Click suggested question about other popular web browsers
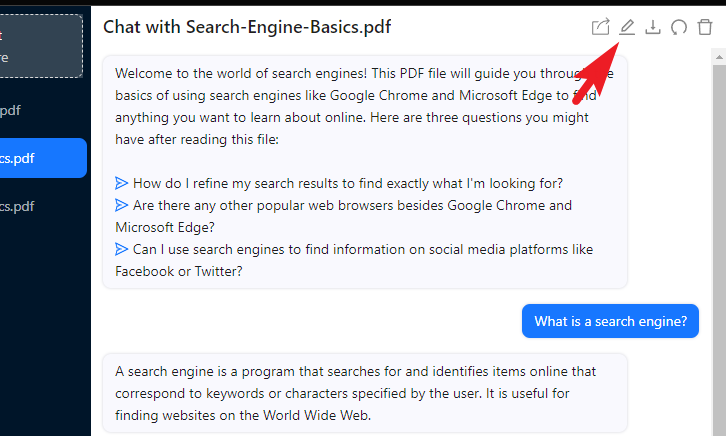 (x=344, y=216)
